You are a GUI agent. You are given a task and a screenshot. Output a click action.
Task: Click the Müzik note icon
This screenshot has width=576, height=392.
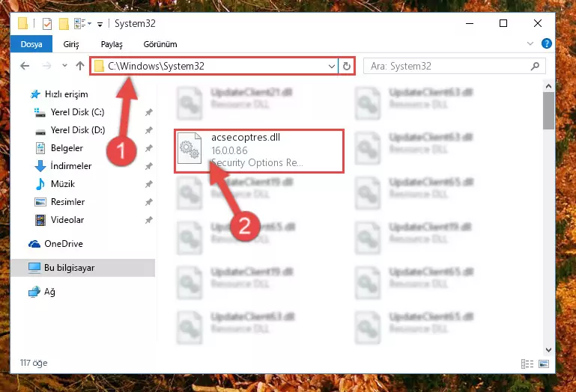click(x=40, y=184)
